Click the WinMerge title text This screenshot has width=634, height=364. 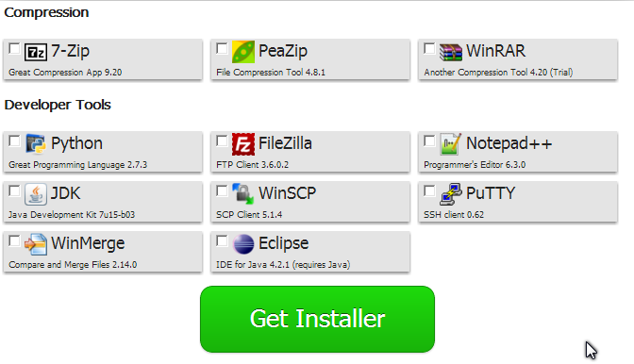coord(88,243)
